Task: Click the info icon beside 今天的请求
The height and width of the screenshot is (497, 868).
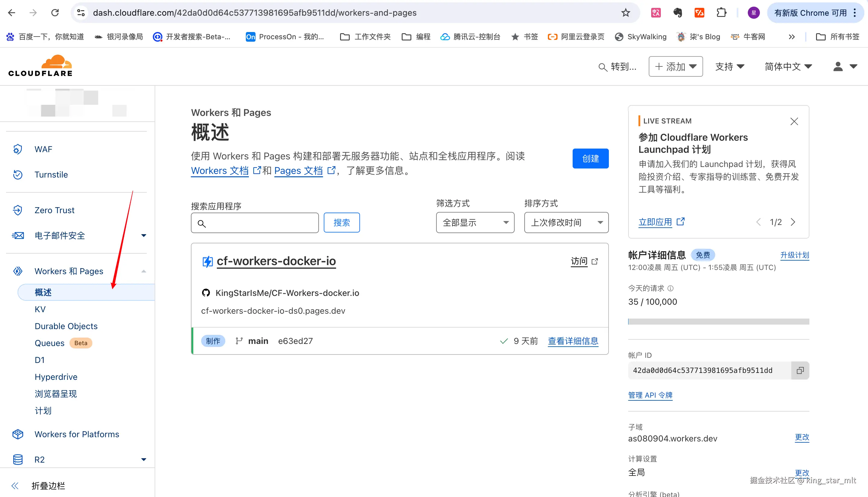Action: pos(670,288)
